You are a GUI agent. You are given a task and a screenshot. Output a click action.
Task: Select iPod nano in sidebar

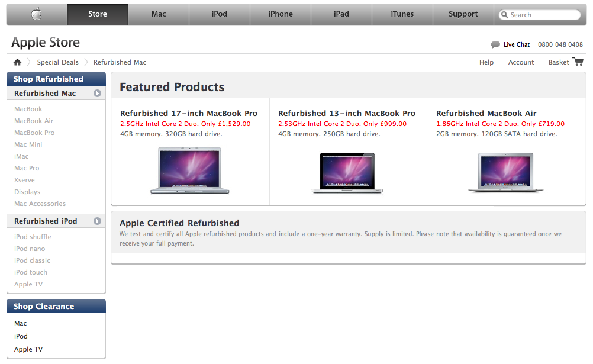[x=30, y=249]
